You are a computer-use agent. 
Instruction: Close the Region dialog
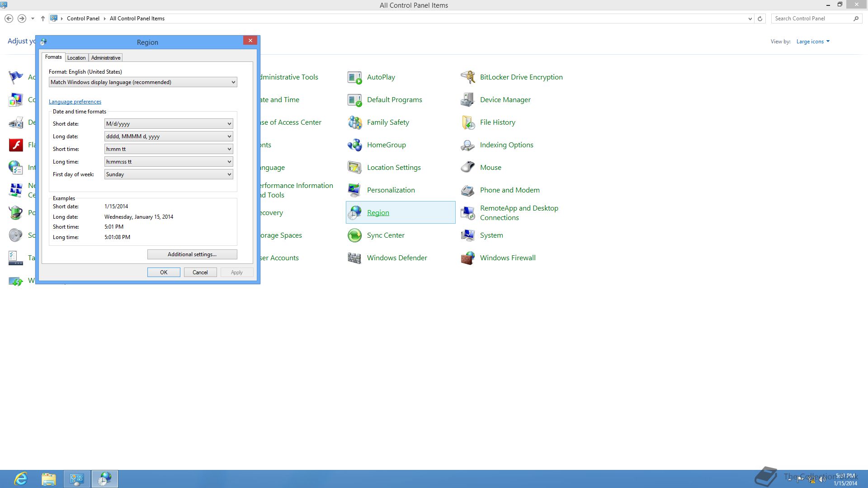pos(250,41)
